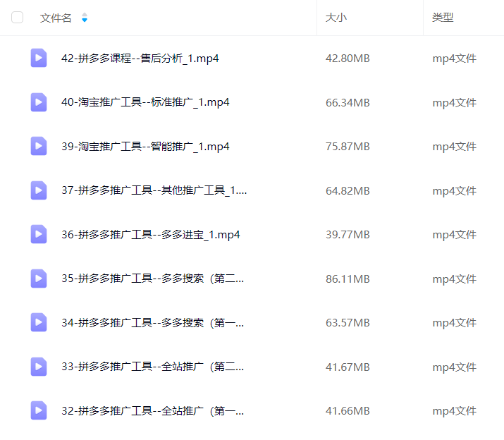Open file 37-拼多多推广工具--其他推广工具_1
Screen dimensions: 504x440
click(x=154, y=190)
